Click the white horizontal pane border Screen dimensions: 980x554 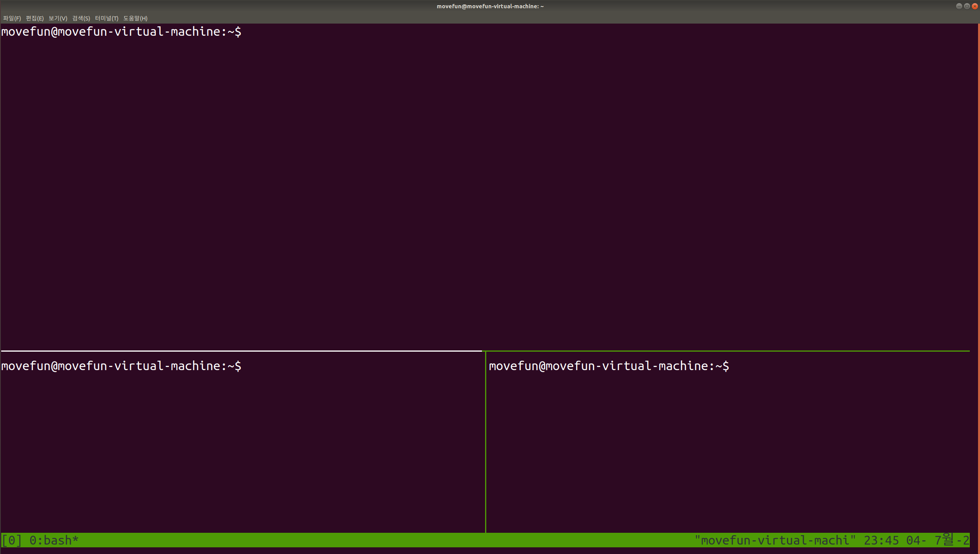click(x=241, y=350)
